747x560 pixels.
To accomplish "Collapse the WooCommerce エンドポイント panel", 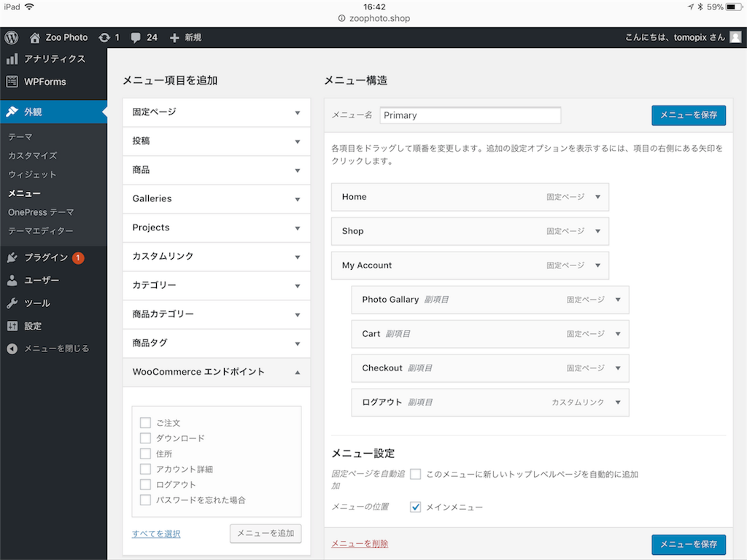I will pyautogui.click(x=216, y=373).
